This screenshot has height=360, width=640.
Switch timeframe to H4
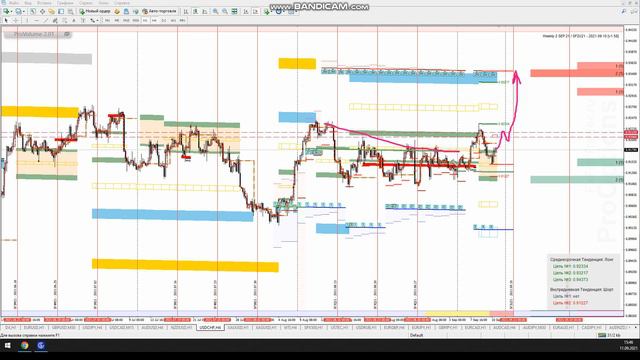point(154,20)
